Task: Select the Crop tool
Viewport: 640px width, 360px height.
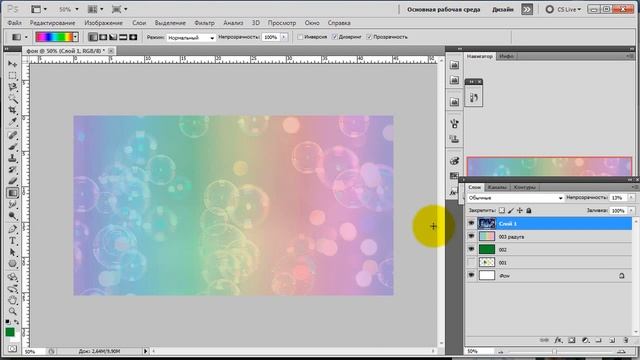Action: click(x=12, y=110)
